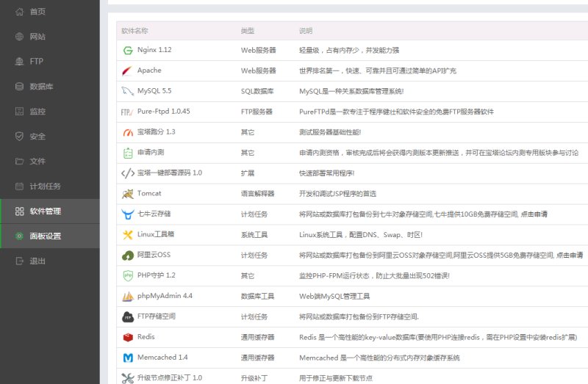Image resolution: width=588 pixels, height=384 pixels.
Task: Click the 申请内测 software name
Action: point(151,152)
